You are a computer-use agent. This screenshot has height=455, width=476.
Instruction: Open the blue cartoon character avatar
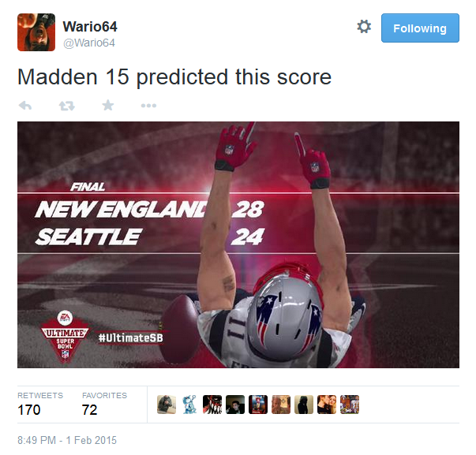[x=189, y=405]
